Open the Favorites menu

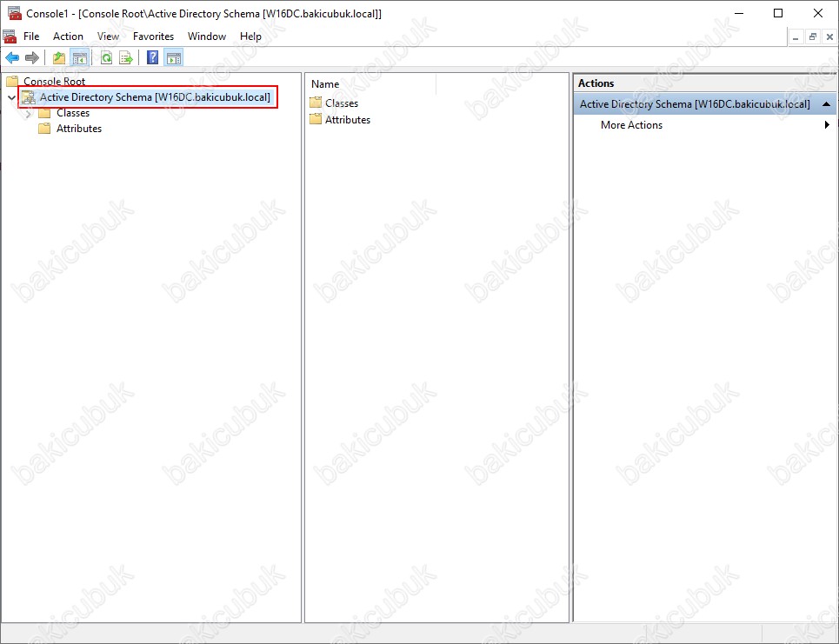pyautogui.click(x=153, y=37)
